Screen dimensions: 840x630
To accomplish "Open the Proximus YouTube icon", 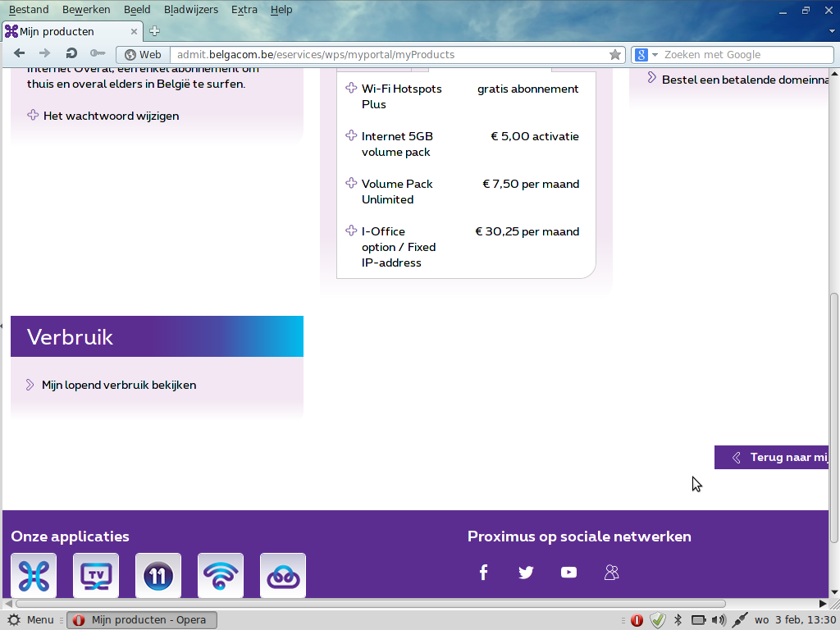I will [x=568, y=573].
